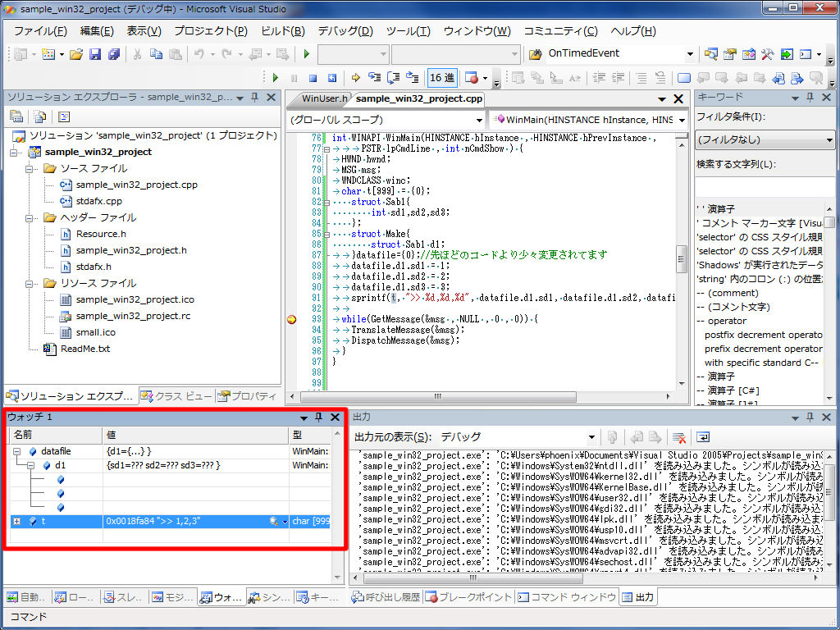Switch to the WinUser.h tab
The image size is (840, 630).
point(324,98)
